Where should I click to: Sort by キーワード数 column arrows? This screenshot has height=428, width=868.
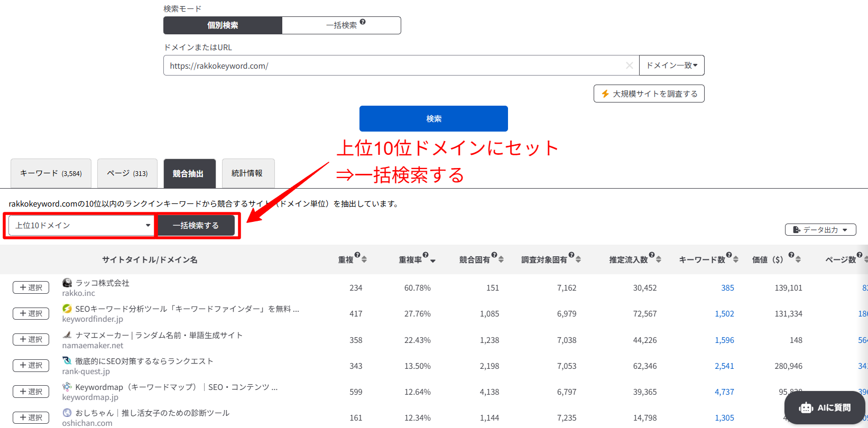tap(736, 259)
